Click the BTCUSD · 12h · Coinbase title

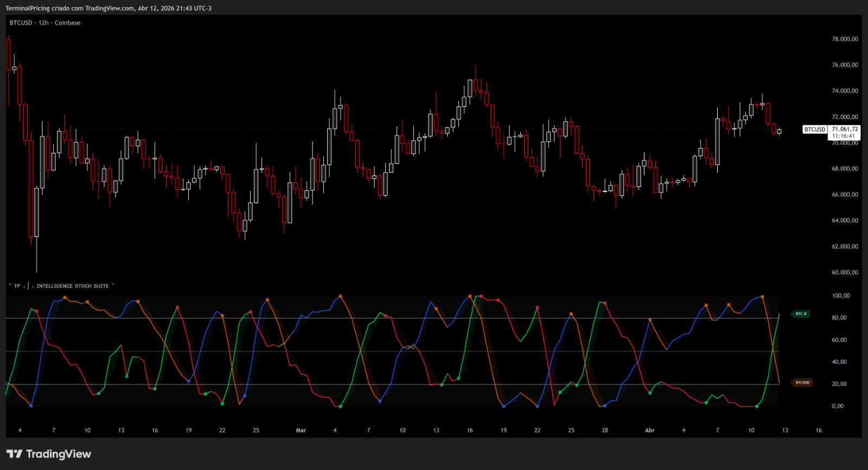pos(45,23)
